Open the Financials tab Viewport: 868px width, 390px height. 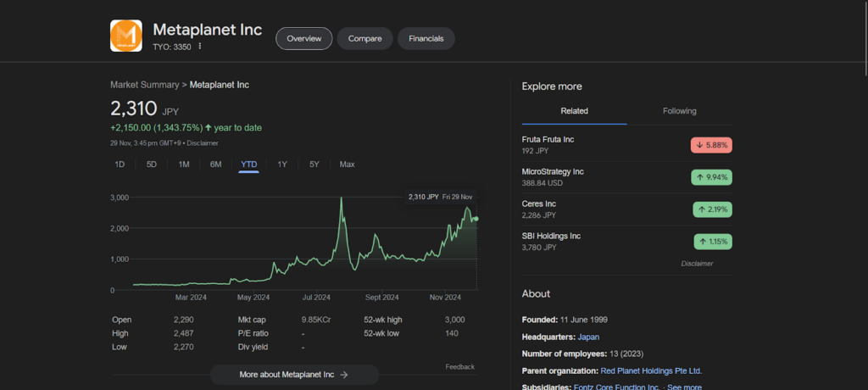coord(426,39)
